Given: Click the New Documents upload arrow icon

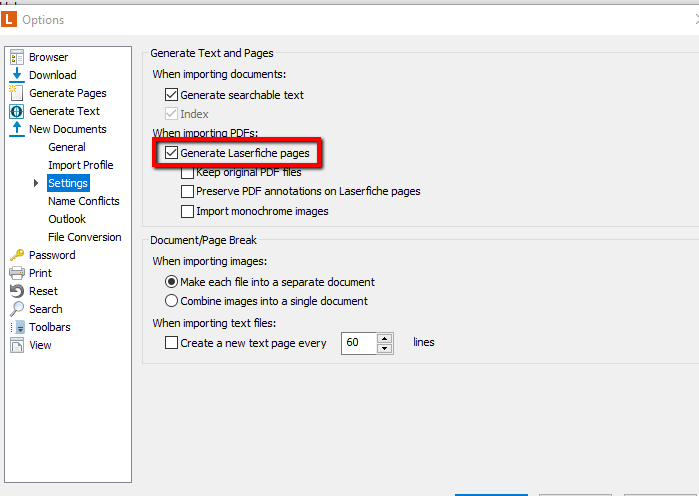Looking at the screenshot, I should click(x=17, y=129).
